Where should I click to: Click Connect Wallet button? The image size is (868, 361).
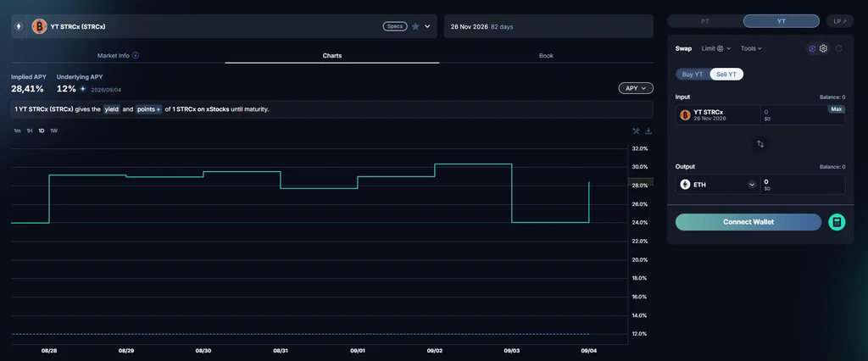(x=748, y=222)
